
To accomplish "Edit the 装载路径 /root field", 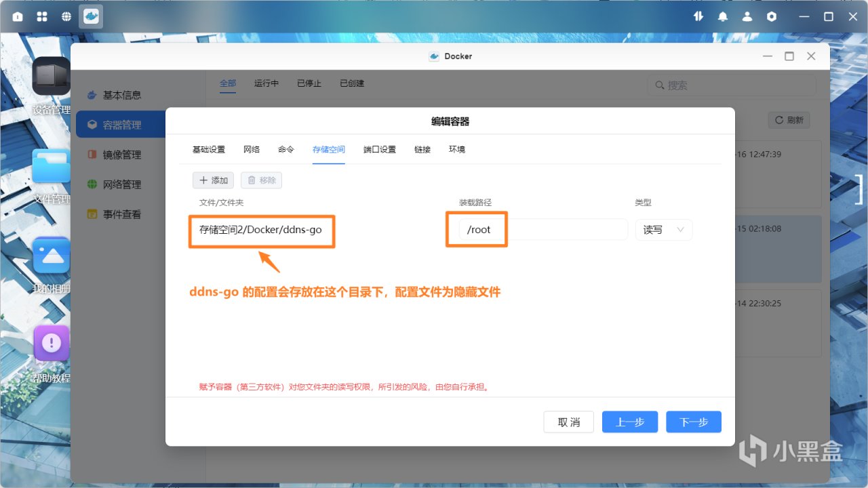I will pos(544,230).
